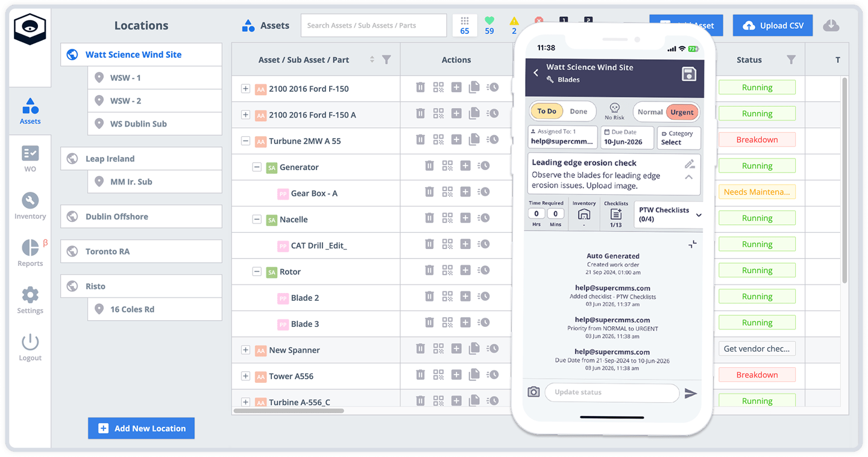The image size is (868, 457).
Task: Select the 16 Coles Rd location
Action: click(x=155, y=309)
